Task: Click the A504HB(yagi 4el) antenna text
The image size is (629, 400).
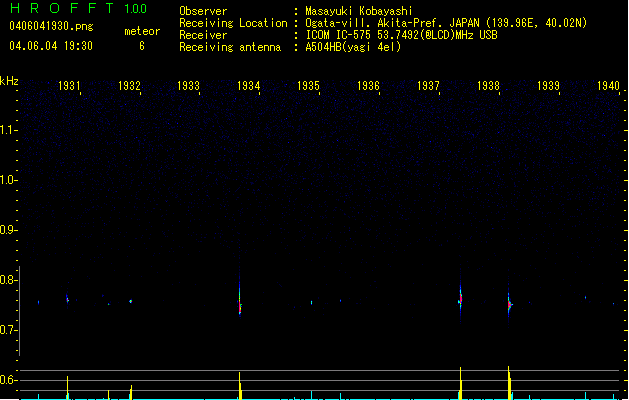Action: (353, 47)
